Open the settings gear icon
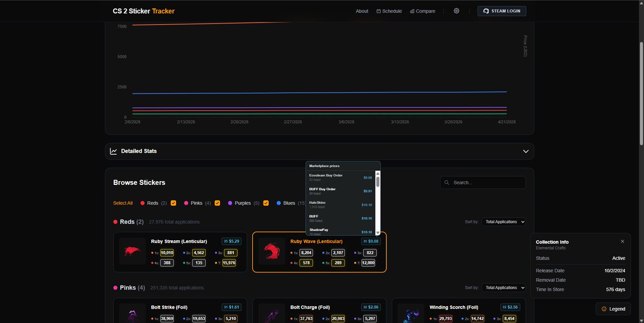The image size is (644, 323). point(456,11)
